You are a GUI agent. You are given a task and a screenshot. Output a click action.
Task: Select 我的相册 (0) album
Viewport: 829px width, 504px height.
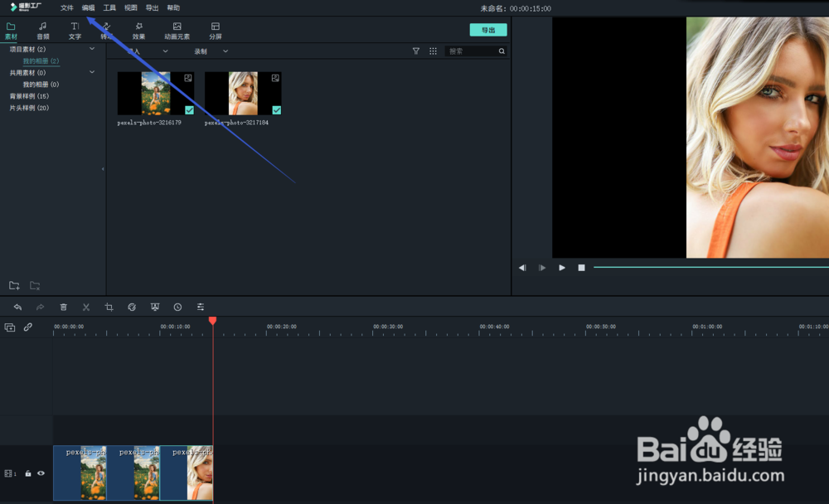pyautogui.click(x=41, y=84)
